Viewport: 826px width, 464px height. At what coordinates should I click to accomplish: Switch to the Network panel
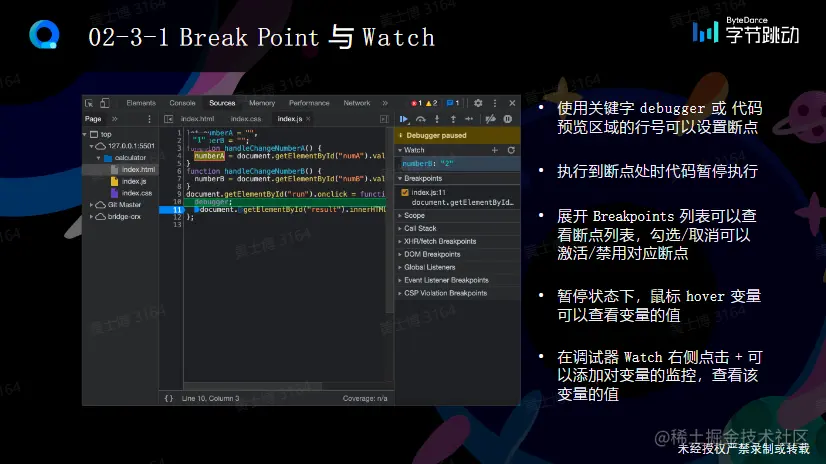pos(357,103)
